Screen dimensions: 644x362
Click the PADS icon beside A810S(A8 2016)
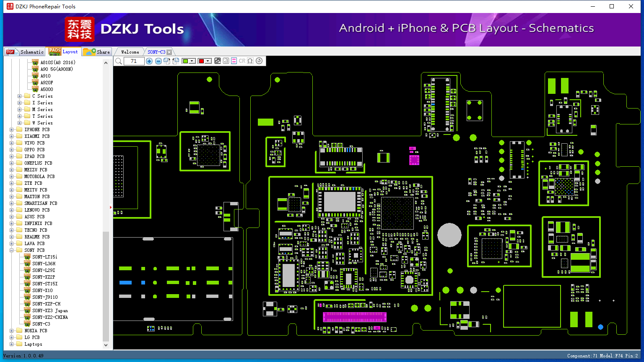tap(35, 62)
